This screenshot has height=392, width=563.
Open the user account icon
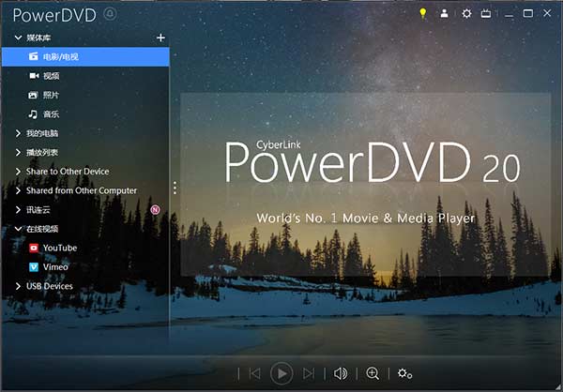(444, 14)
